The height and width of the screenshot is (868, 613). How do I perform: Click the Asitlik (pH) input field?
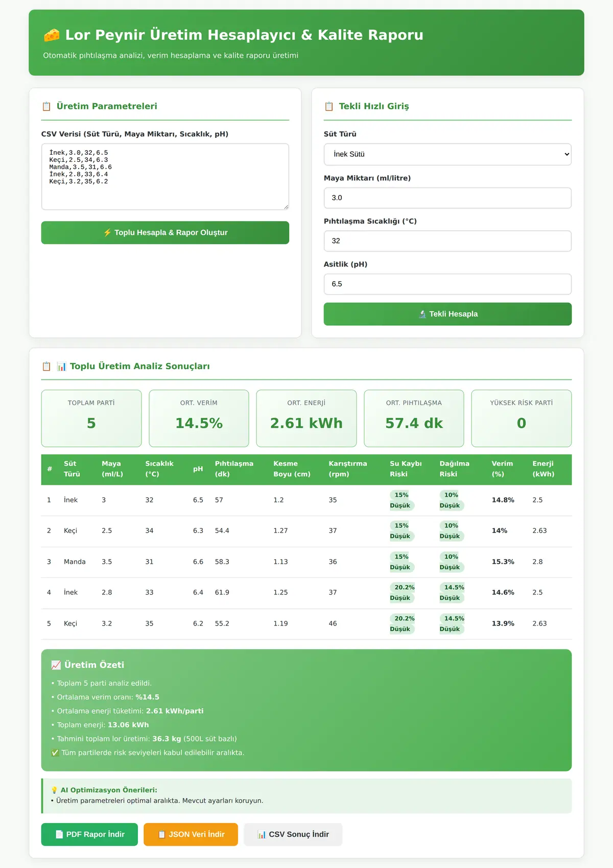coord(447,284)
